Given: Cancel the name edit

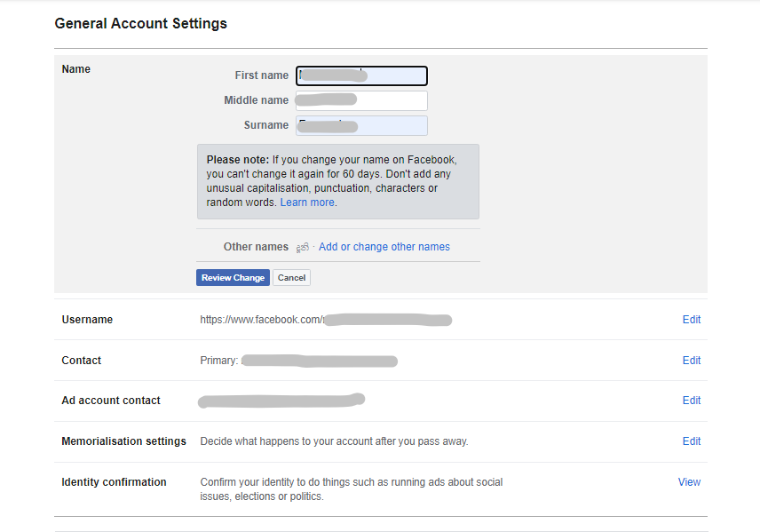Looking at the screenshot, I should coord(291,277).
